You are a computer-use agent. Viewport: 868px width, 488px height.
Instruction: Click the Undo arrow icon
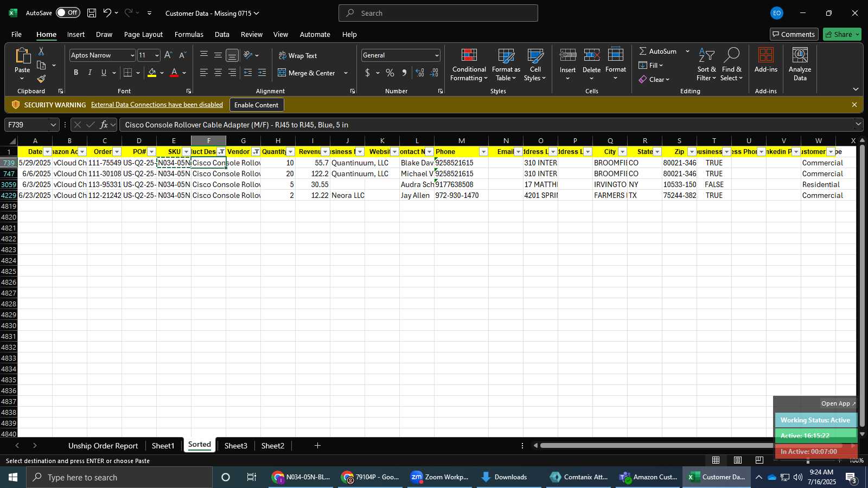coord(107,13)
